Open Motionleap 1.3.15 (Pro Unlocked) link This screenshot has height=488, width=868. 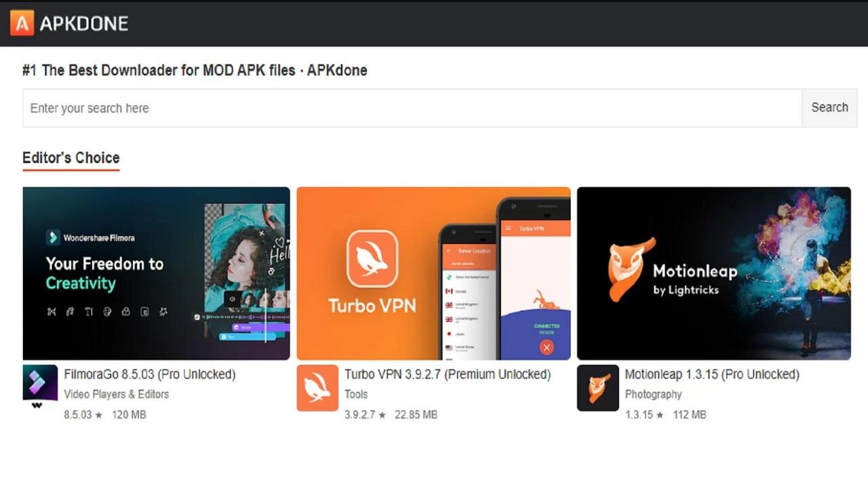click(712, 374)
